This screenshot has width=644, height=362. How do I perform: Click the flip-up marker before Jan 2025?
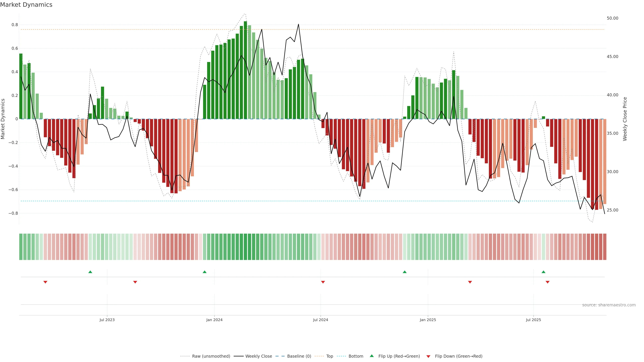click(405, 272)
